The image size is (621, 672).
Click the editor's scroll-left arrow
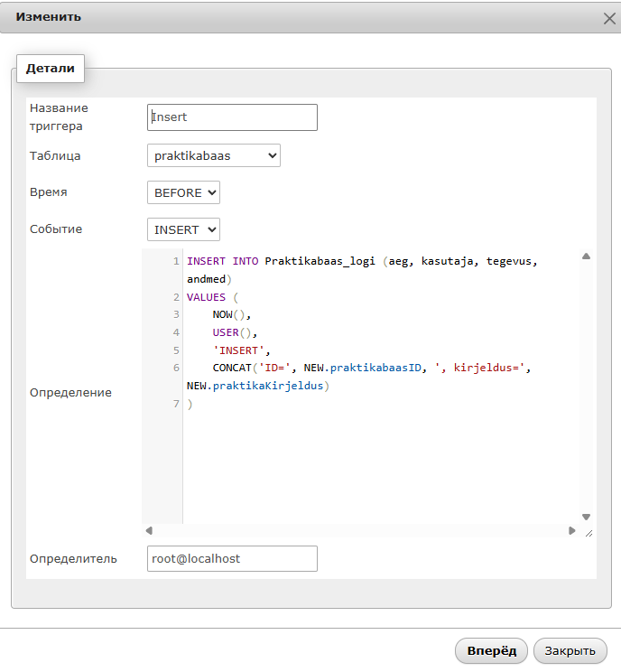[149, 531]
